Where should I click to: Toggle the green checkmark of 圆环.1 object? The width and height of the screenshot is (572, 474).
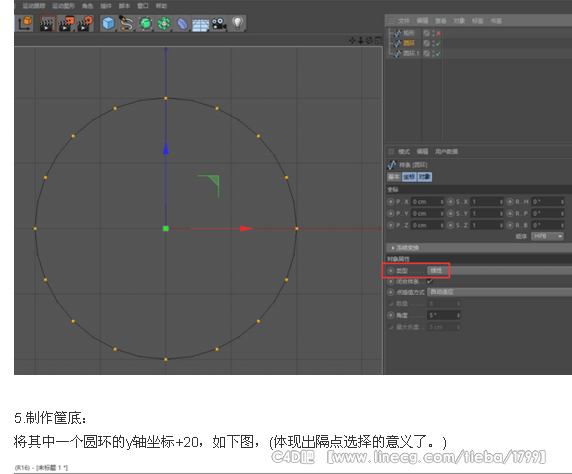(438, 54)
